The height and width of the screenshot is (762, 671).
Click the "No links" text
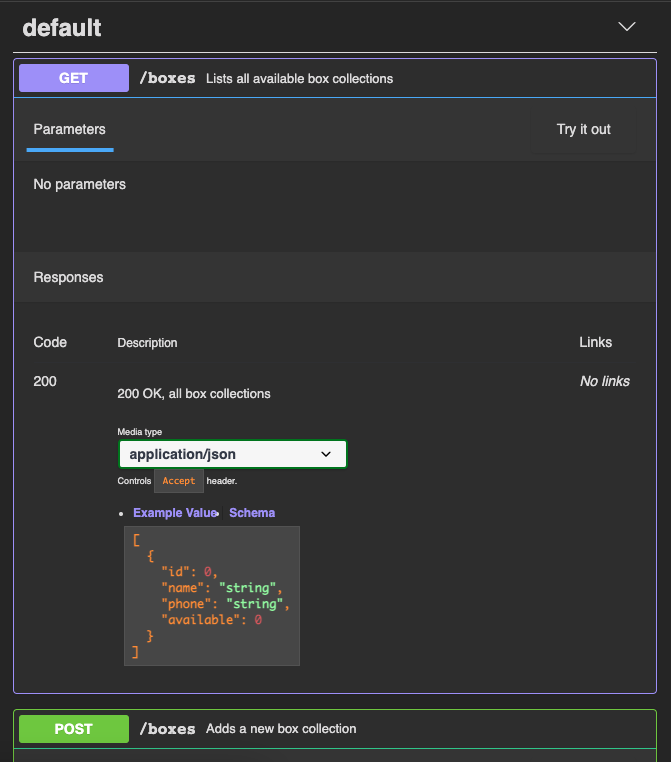click(x=604, y=381)
